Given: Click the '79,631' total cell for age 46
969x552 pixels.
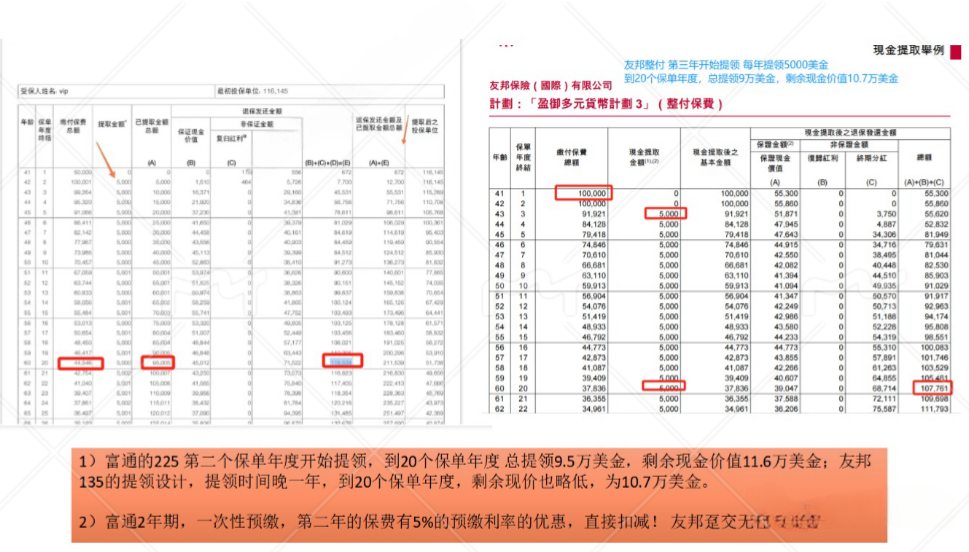Looking at the screenshot, I should tap(934, 245).
